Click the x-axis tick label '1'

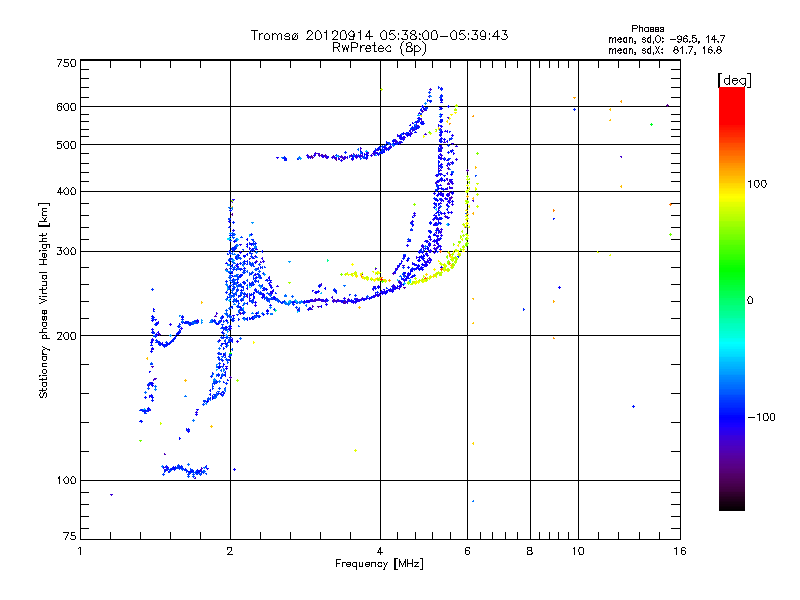(x=80, y=551)
